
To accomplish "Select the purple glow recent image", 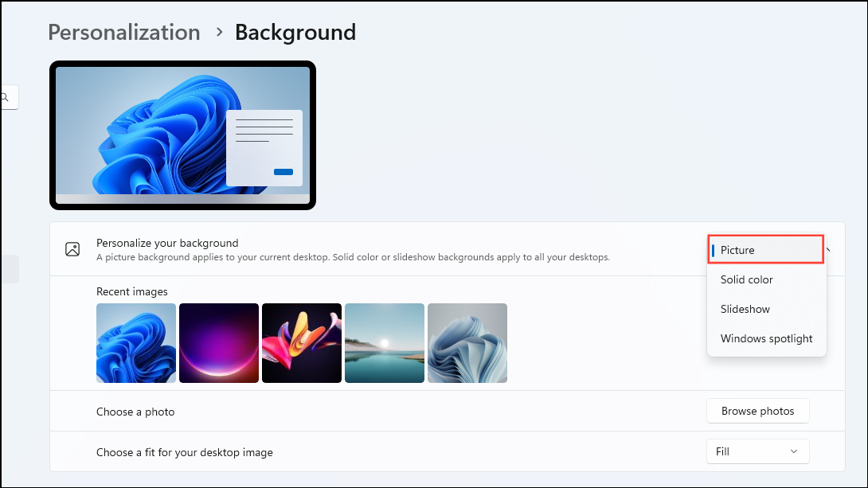I will [219, 343].
